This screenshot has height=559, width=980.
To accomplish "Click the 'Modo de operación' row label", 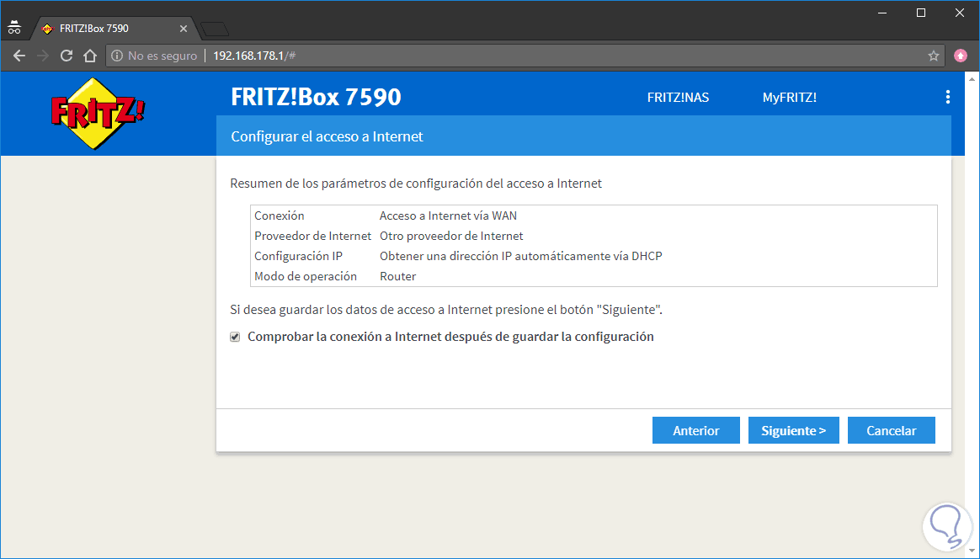I will pyautogui.click(x=306, y=276).
